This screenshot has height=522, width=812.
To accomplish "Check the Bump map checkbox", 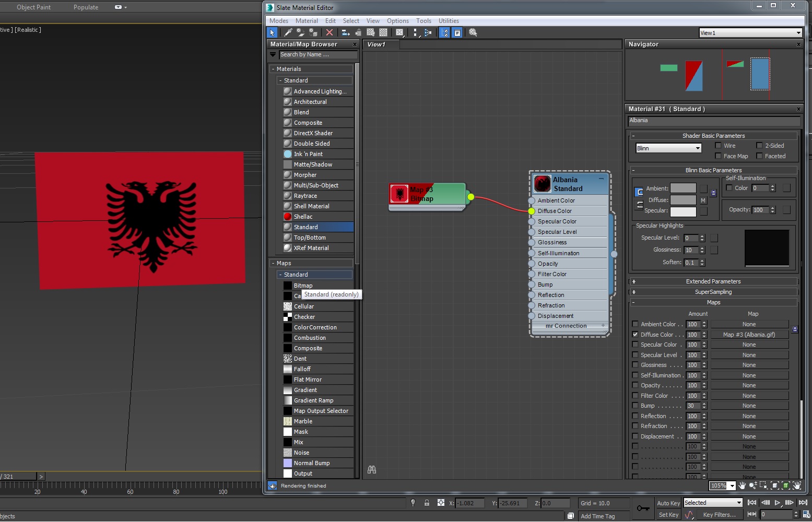I will click(x=635, y=406).
